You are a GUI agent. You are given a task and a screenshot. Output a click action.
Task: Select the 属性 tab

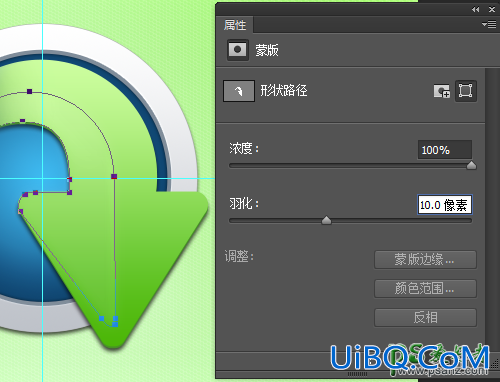[x=235, y=25]
